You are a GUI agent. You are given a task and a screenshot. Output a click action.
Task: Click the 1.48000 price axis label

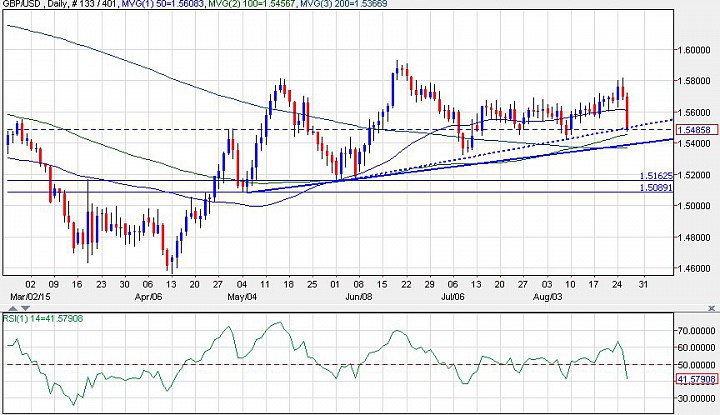point(696,237)
